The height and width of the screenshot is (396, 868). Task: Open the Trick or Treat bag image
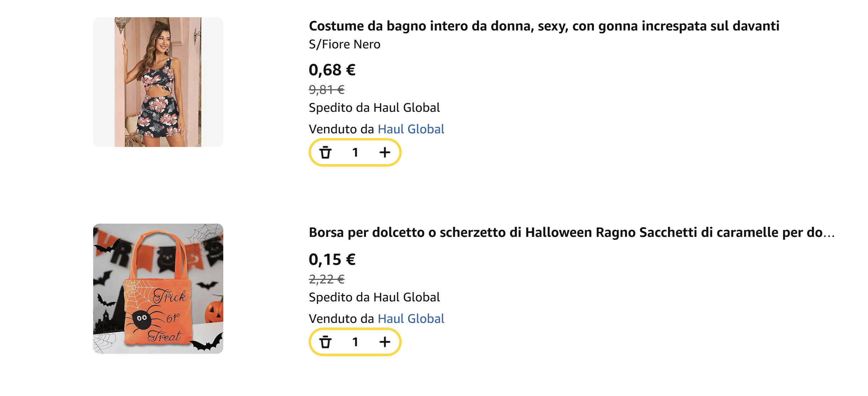pyautogui.click(x=158, y=289)
